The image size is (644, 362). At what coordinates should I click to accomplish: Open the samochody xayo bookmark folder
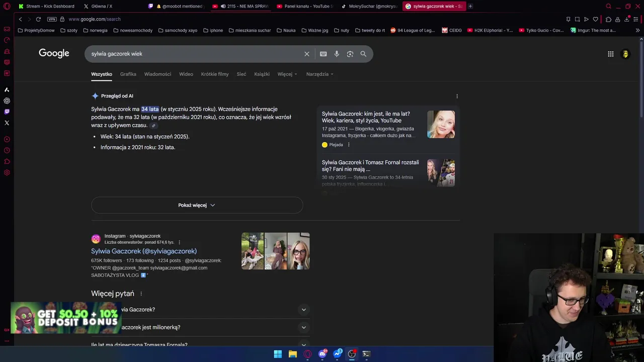[178, 30]
